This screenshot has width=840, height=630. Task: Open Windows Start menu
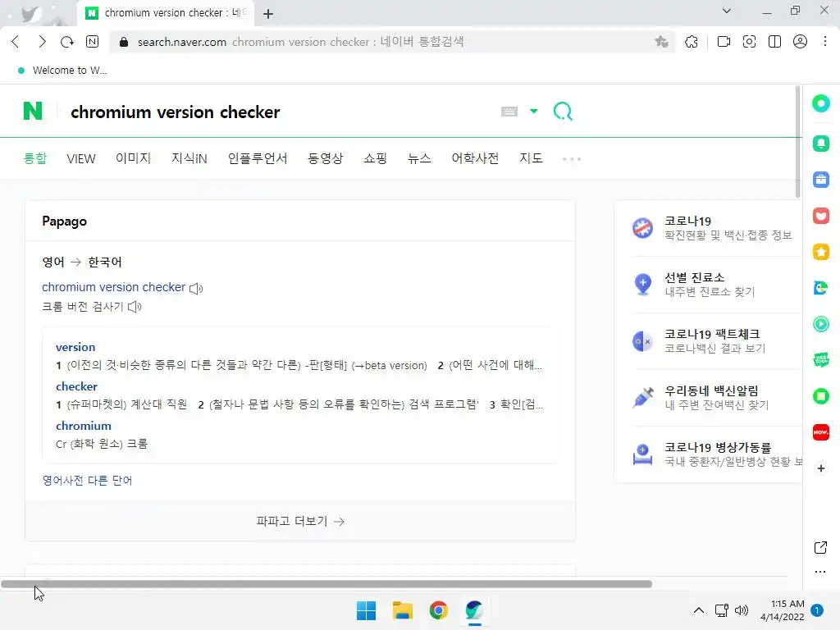367,610
